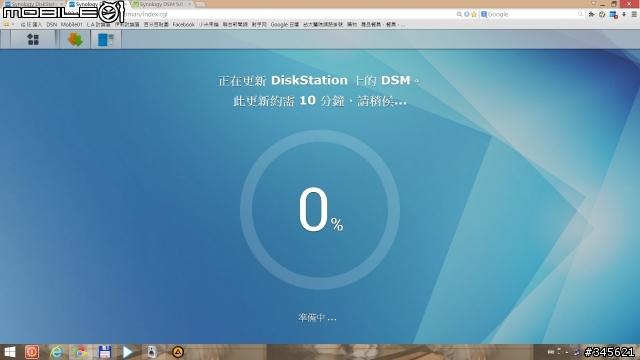640x360 pixels.
Task: Open the blue play arrow app on taskbar
Action: click(128, 352)
